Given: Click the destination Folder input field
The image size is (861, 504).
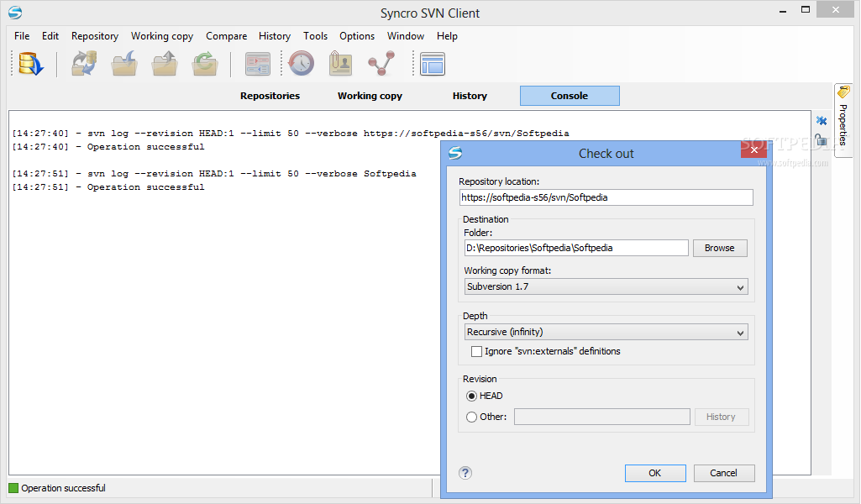Looking at the screenshot, I should tap(576, 248).
